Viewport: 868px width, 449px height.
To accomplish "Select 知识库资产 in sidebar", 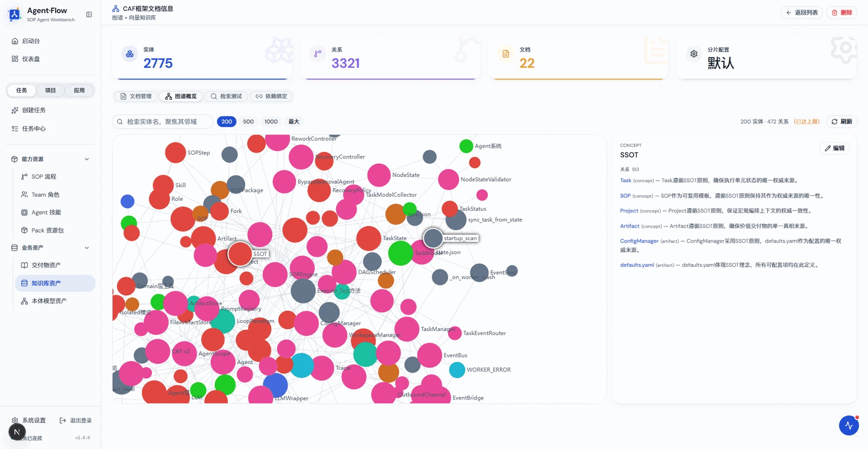I will 55,283.
